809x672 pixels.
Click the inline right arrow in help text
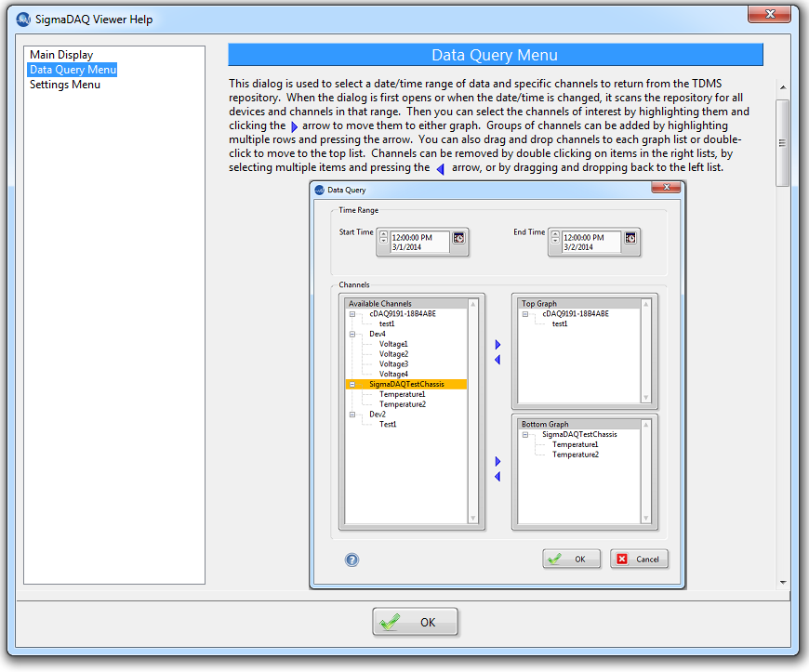tap(294, 126)
